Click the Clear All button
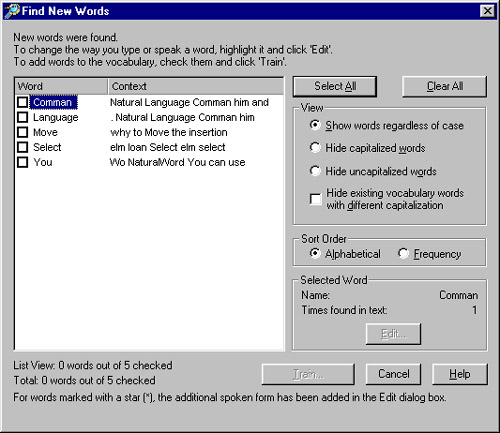This screenshot has width=500, height=433. pos(445,86)
